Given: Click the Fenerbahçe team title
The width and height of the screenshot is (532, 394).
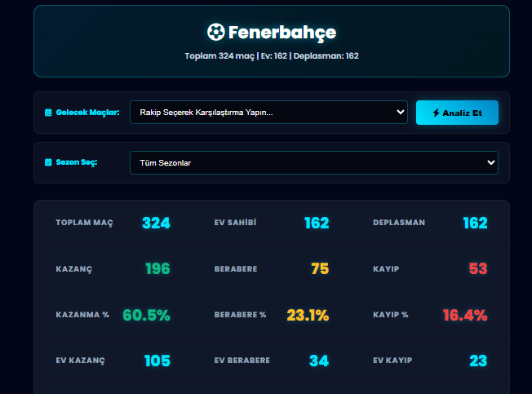Looking at the screenshot, I should pyautogui.click(x=282, y=33).
